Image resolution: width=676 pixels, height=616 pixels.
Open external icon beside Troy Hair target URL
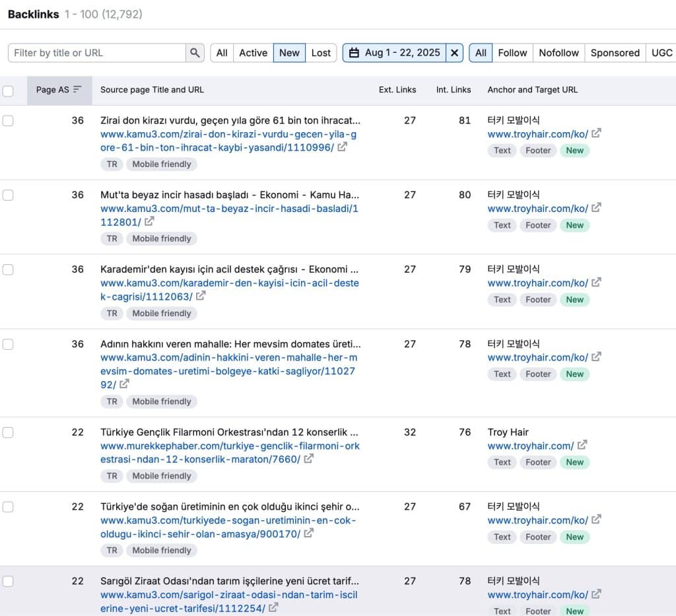click(x=582, y=445)
